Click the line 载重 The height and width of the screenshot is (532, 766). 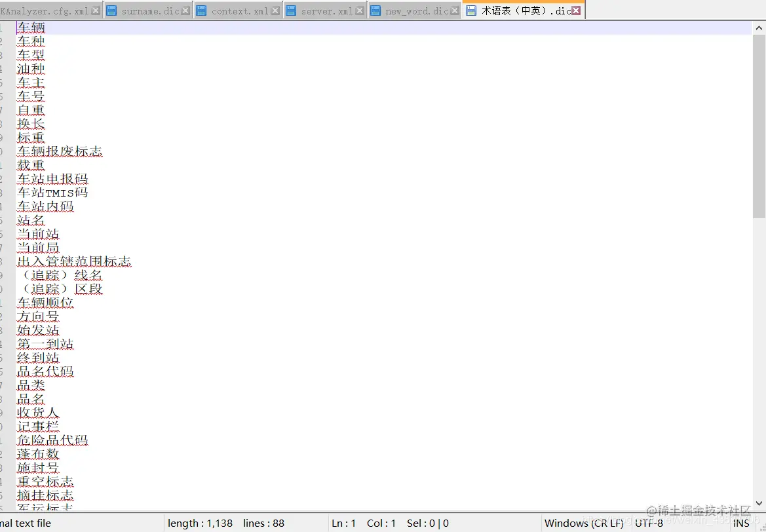point(31,165)
